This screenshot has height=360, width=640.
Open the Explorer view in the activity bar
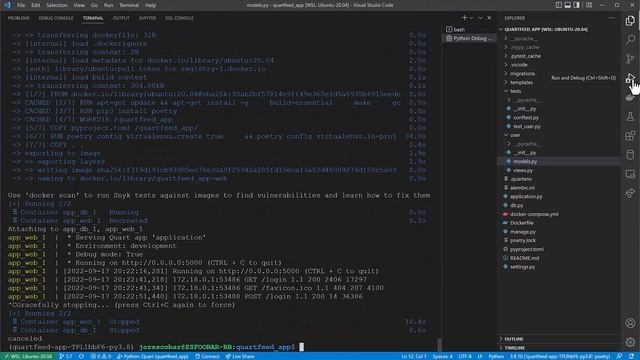tap(630, 20)
